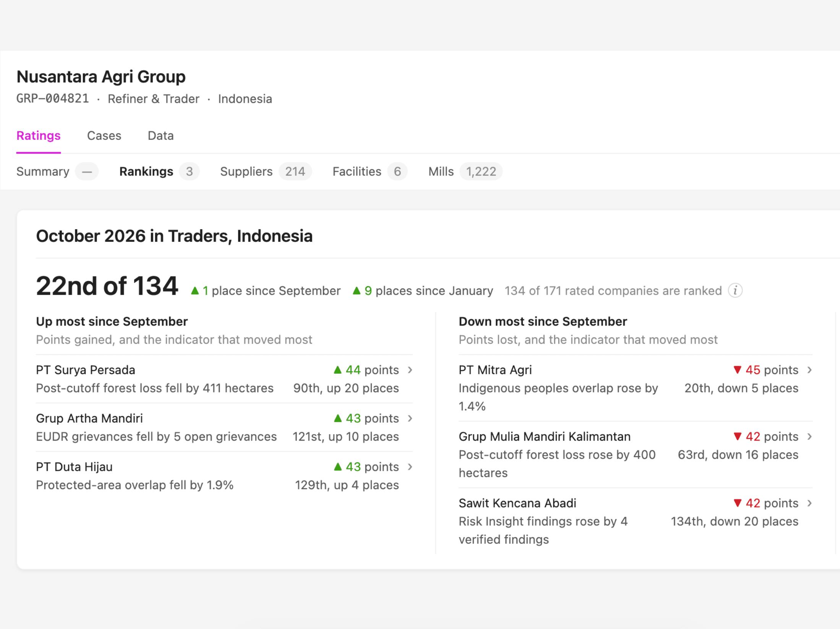Click 'Post-cutoff forest loss fell by 411 hectares'
Image resolution: width=840 pixels, height=629 pixels.
click(x=155, y=388)
